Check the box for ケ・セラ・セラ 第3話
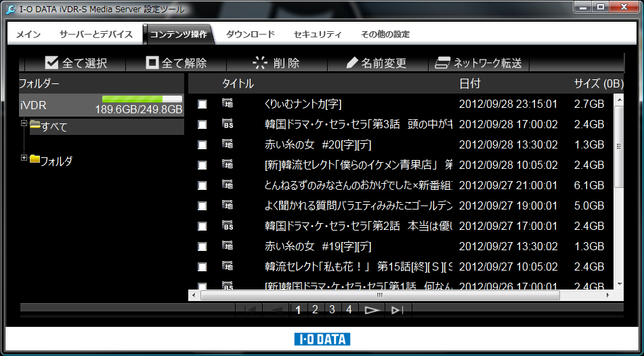 click(x=202, y=125)
